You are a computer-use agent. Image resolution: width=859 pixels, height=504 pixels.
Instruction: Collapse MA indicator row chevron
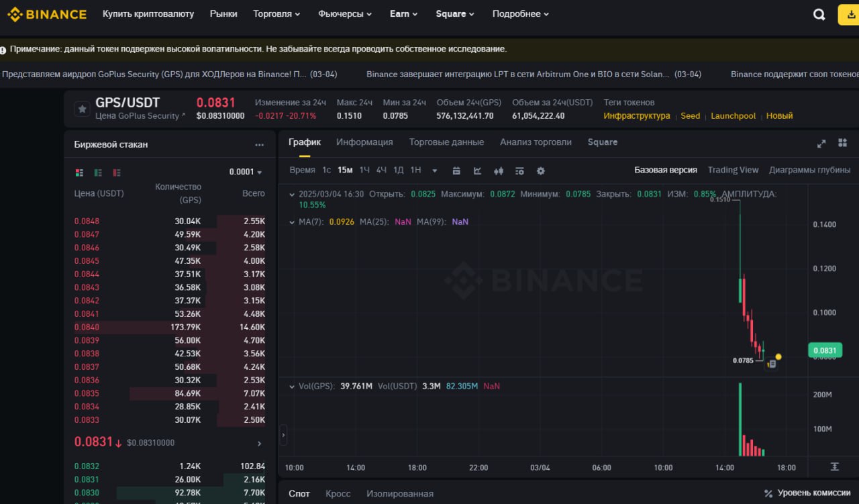tap(292, 221)
